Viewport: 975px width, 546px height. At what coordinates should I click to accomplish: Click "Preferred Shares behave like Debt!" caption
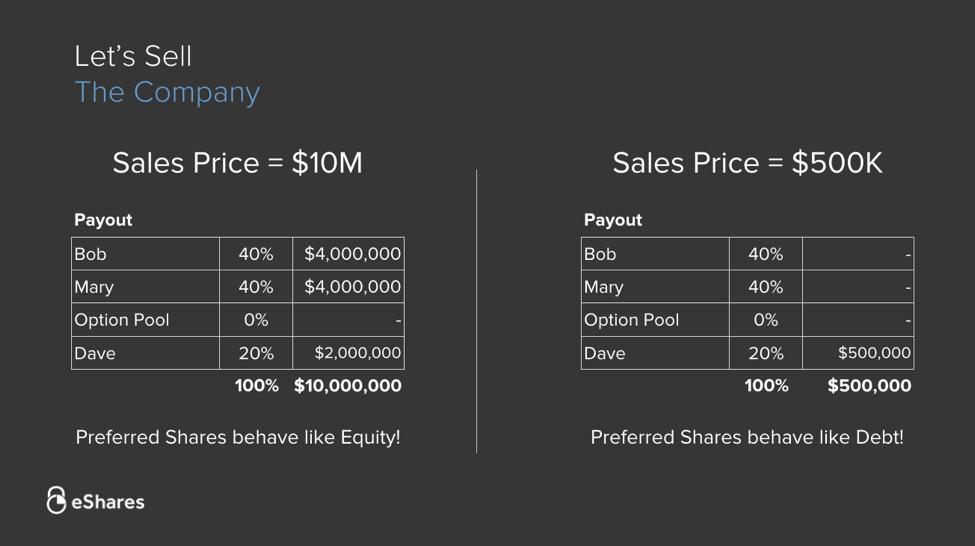[x=747, y=437]
